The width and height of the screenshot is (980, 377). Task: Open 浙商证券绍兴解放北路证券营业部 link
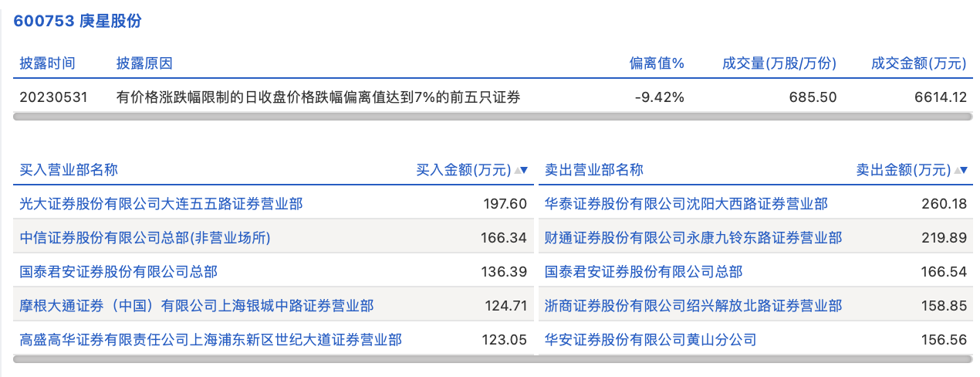[693, 306]
